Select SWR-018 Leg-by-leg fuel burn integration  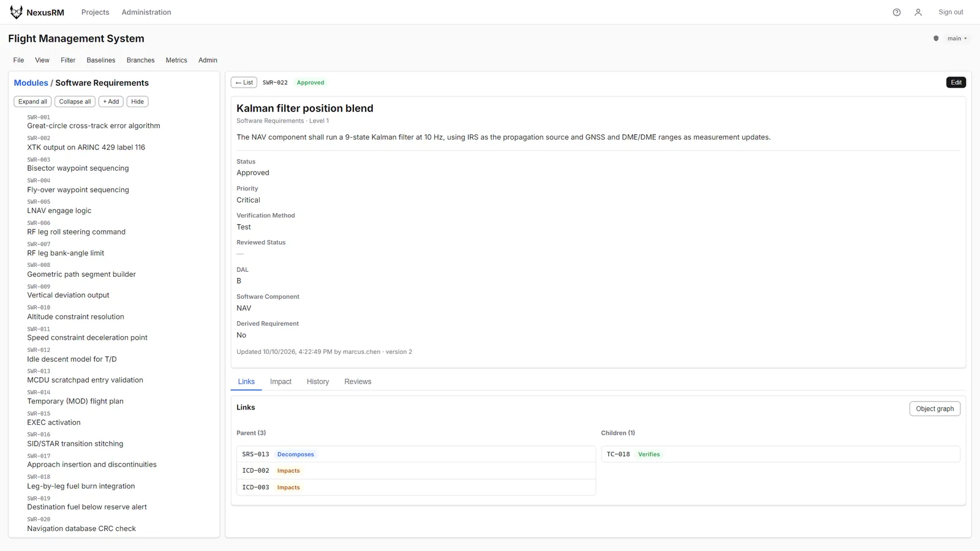coord(81,482)
